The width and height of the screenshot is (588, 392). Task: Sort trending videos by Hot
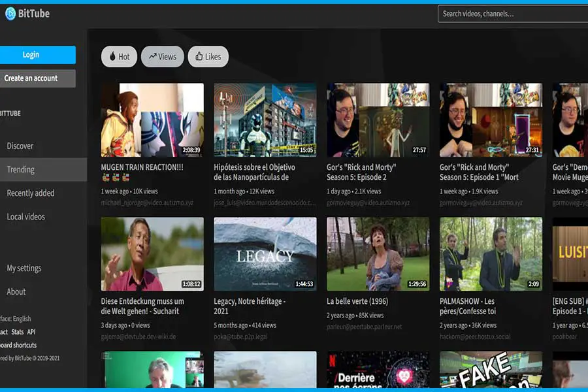click(120, 57)
